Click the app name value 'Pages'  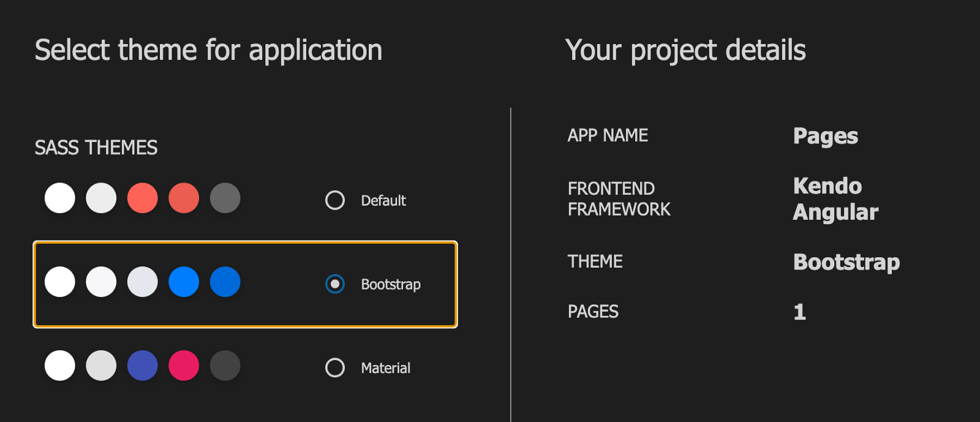(826, 137)
